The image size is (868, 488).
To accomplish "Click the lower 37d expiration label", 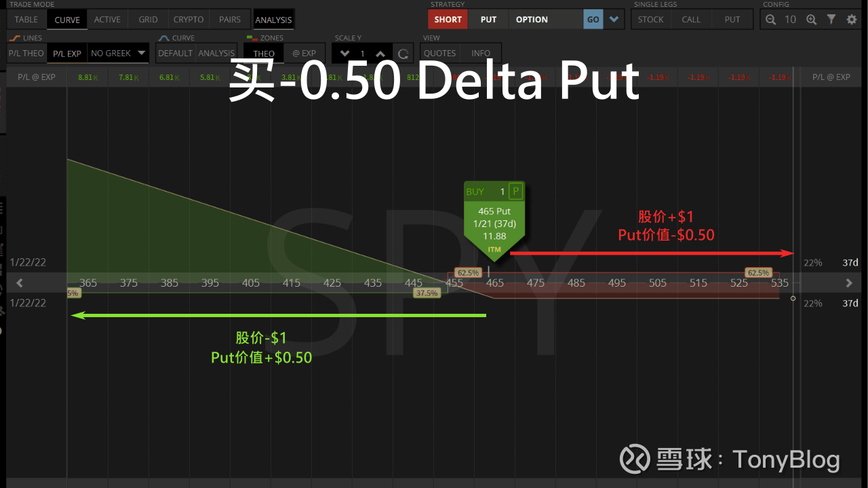I will click(850, 303).
